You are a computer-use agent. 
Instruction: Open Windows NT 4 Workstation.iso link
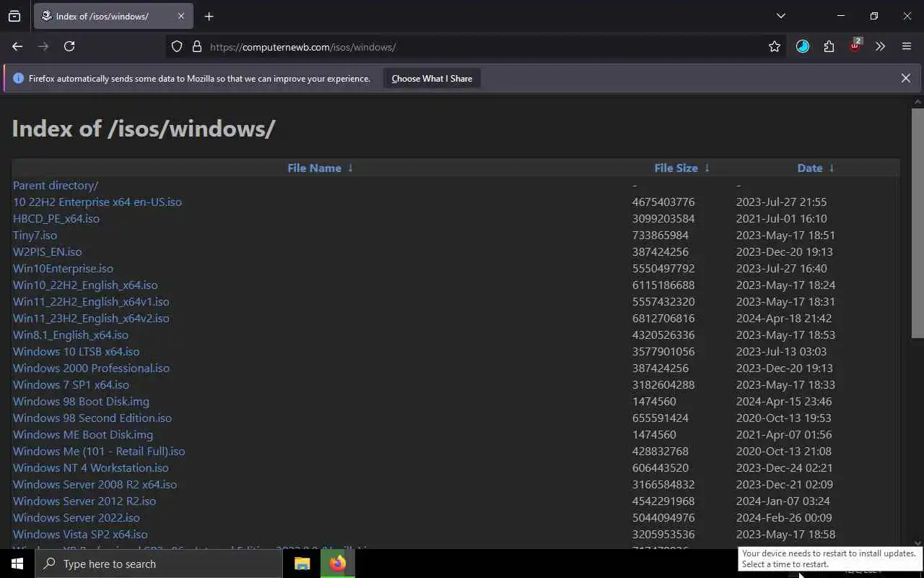tap(91, 468)
